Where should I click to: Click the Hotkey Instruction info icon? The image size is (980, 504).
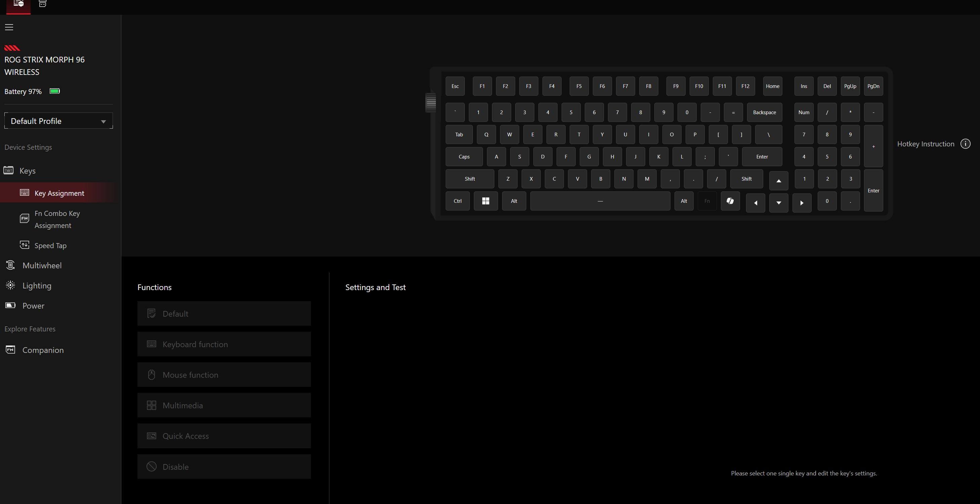[965, 144]
